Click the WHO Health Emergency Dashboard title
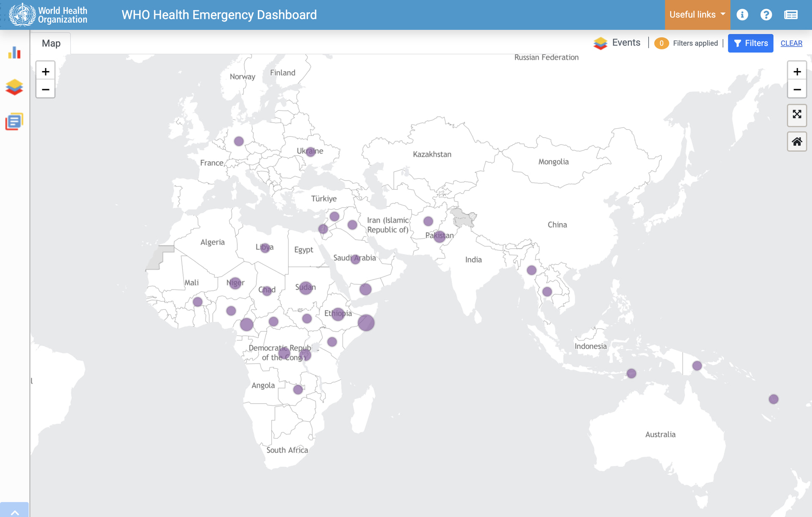The width and height of the screenshot is (812, 517). point(219,15)
